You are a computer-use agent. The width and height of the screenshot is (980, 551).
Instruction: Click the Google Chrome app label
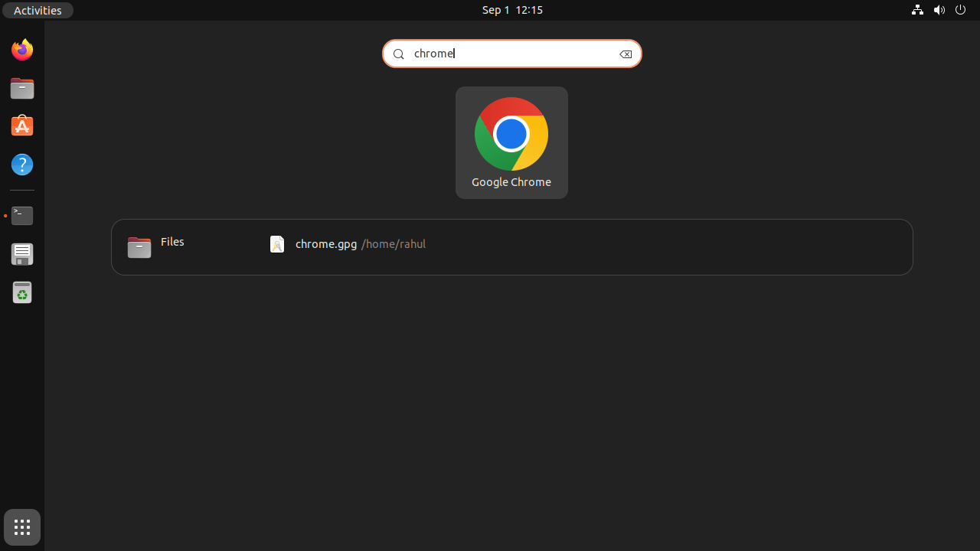511,182
